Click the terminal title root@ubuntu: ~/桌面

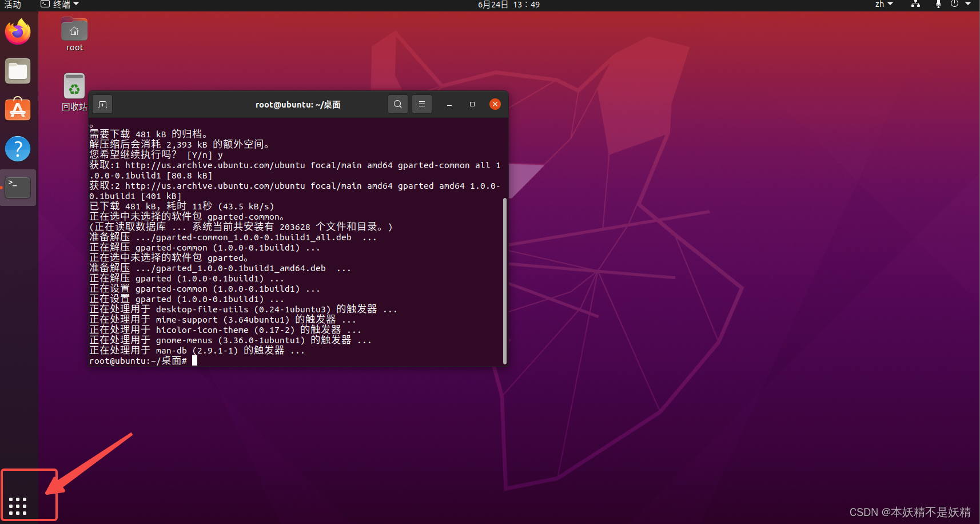(298, 105)
